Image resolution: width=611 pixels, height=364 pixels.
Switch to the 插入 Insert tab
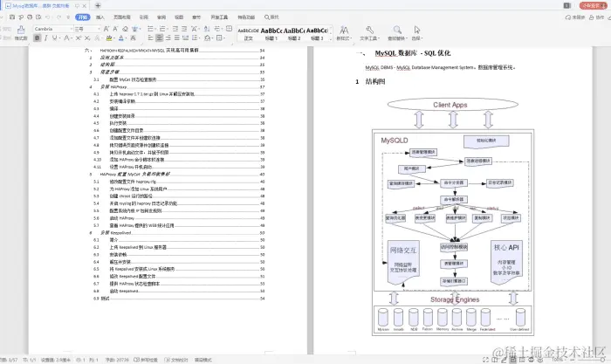pyautogui.click(x=100, y=17)
